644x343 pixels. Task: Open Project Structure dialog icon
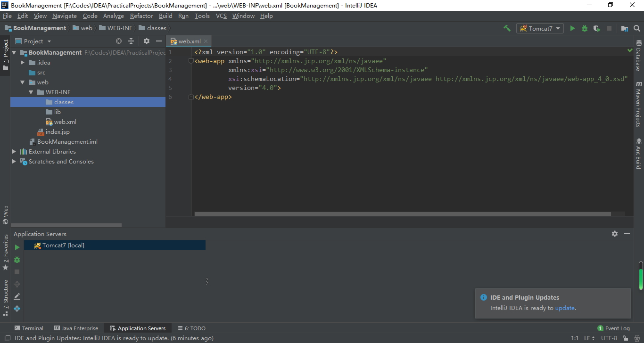pyautogui.click(x=625, y=28)
